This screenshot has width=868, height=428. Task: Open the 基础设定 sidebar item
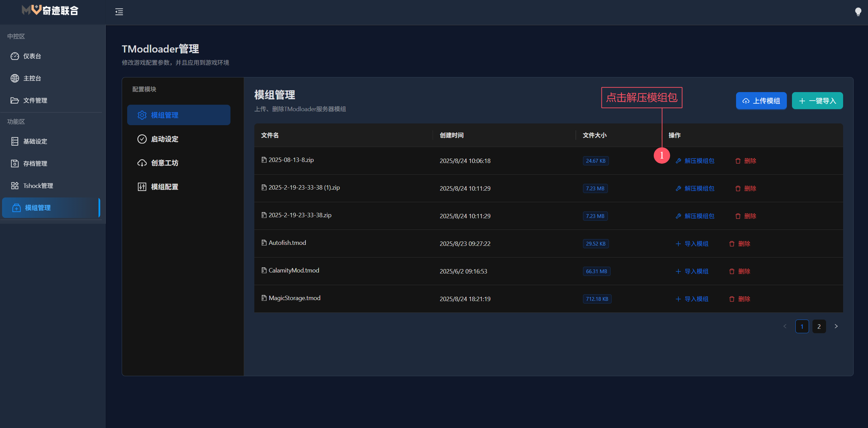pyautogui.click(x=35, y=142)
